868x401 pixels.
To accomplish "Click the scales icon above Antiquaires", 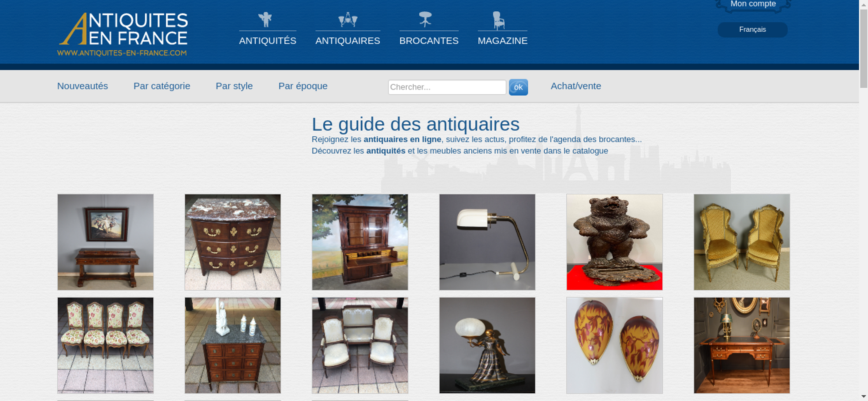I will [348, 20].
